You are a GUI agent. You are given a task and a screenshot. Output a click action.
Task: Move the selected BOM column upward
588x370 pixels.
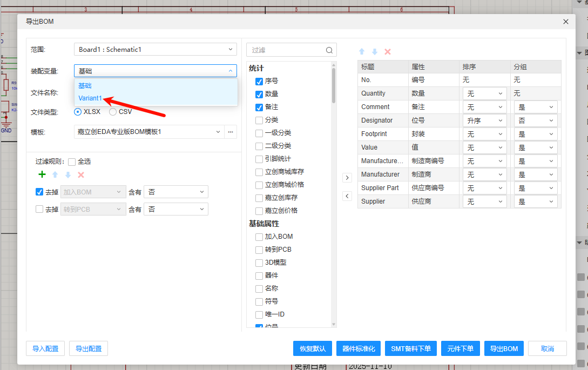(x=361, y=51)
